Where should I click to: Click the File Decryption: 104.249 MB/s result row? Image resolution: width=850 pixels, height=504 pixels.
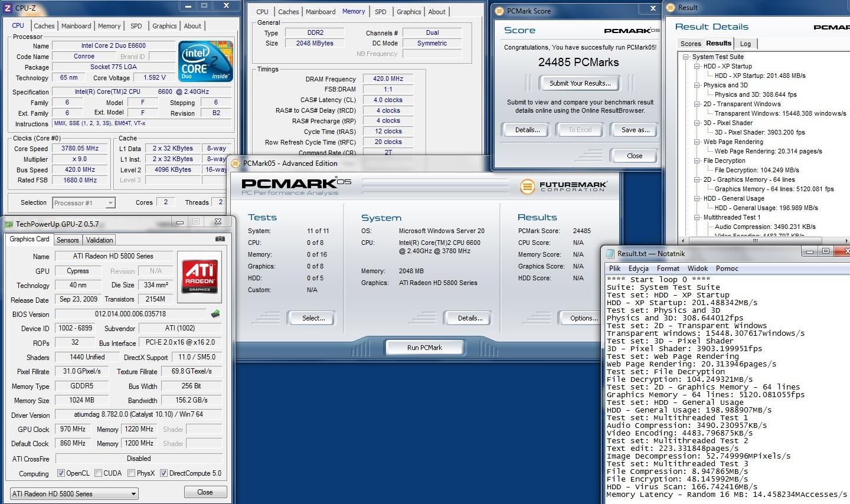coord(757,170)
